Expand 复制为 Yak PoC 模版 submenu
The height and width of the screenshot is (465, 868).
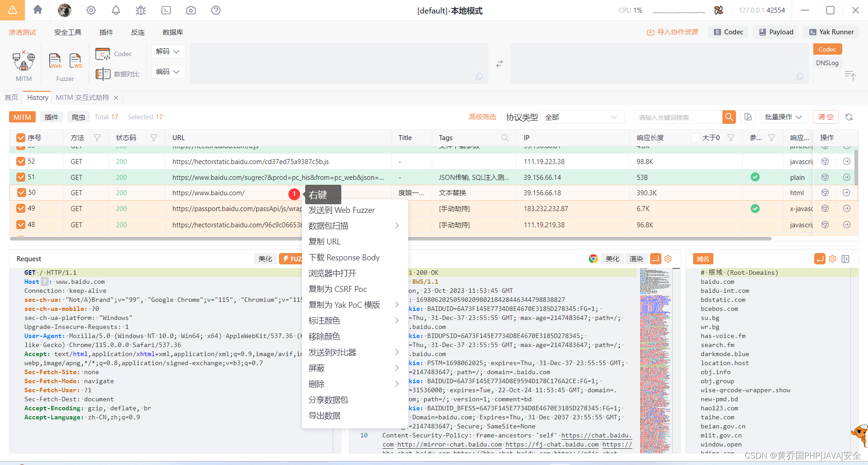point(355,305)
